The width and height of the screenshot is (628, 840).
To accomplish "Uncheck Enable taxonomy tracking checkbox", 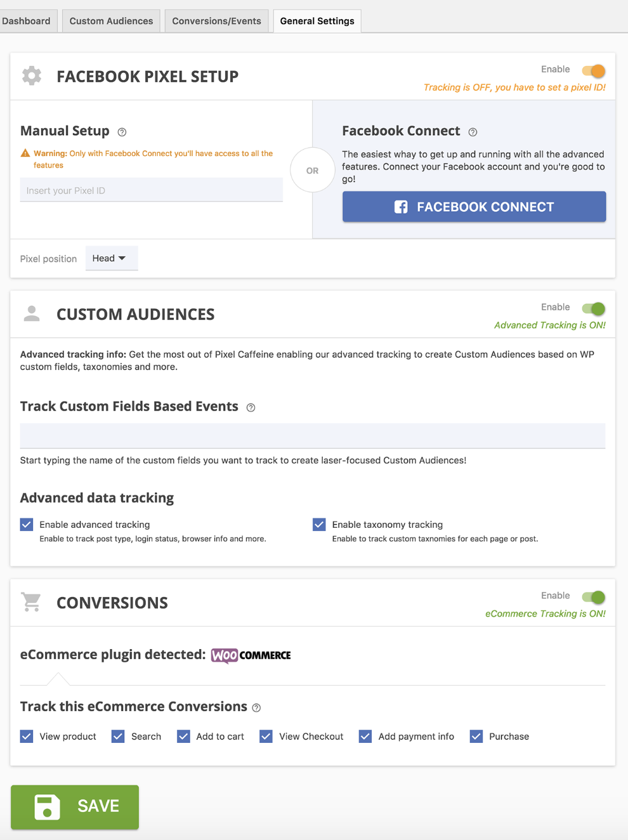I will pyautogui.click(x=319, y=525).
